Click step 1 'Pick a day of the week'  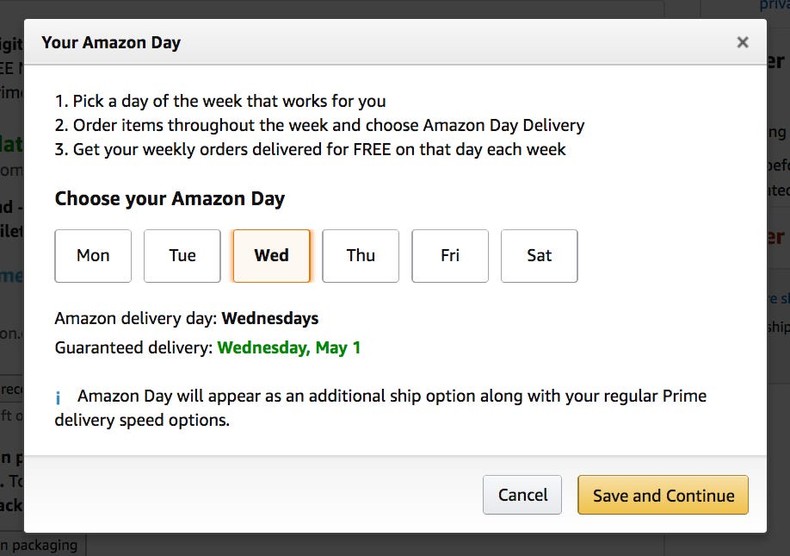[220, 101]
